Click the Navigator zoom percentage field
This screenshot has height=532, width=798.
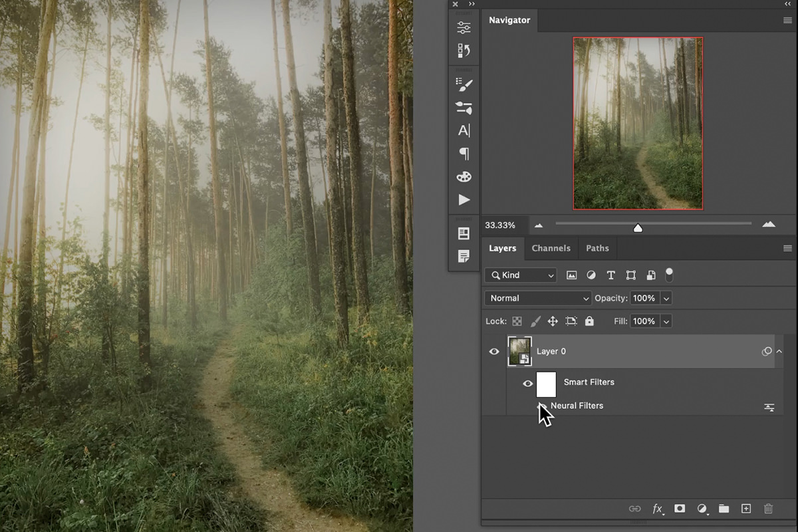[x=501, y=225]
